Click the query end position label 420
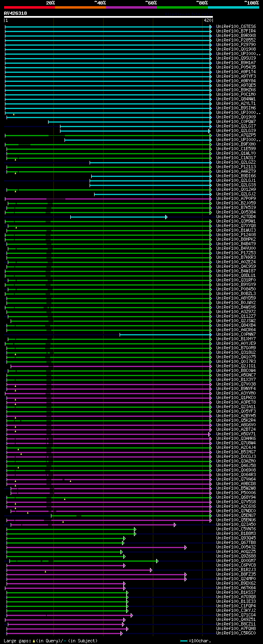The image size is (263, 644). pyautogui.click(x=208, y=20)
